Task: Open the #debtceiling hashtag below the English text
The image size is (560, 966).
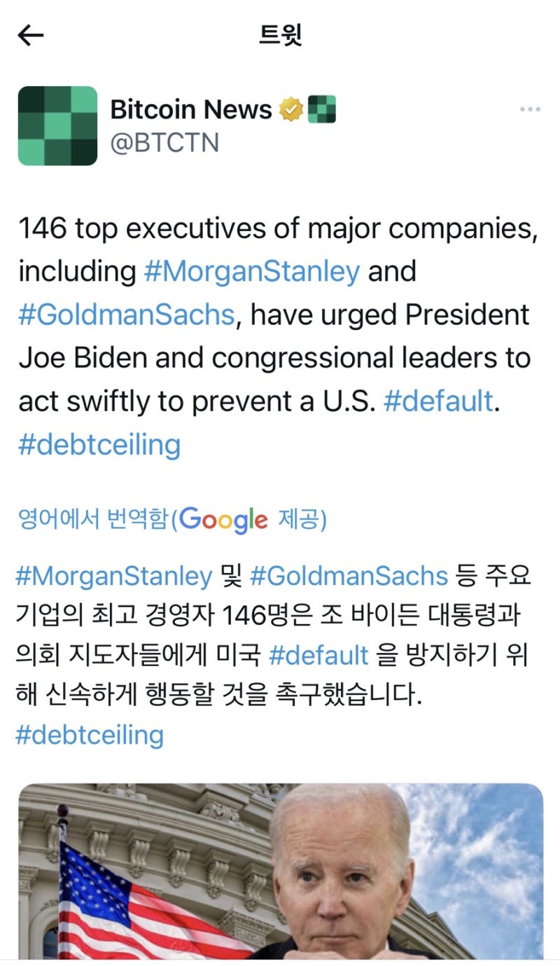Action: (x=99, y=443)
